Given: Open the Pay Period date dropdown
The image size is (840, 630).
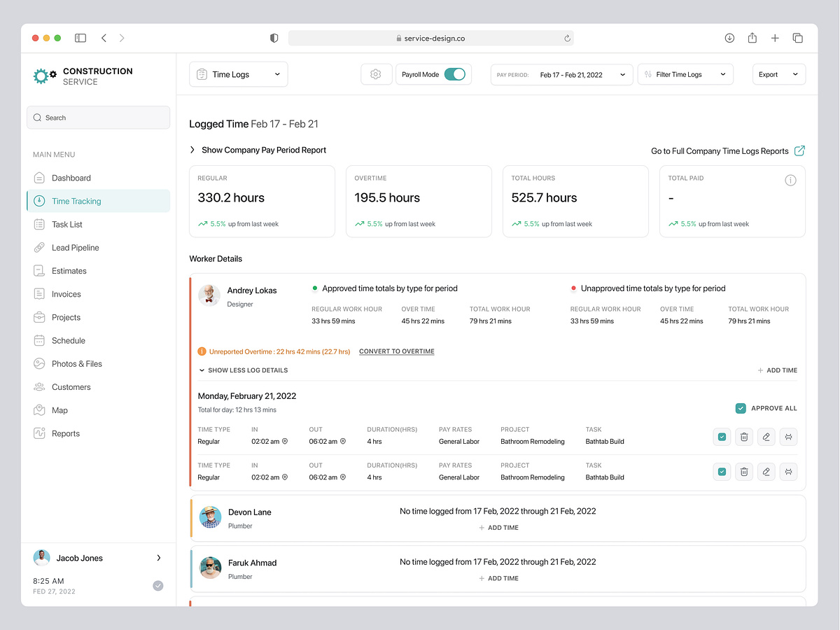Looking at the screenshot, I should click(562, 74).
